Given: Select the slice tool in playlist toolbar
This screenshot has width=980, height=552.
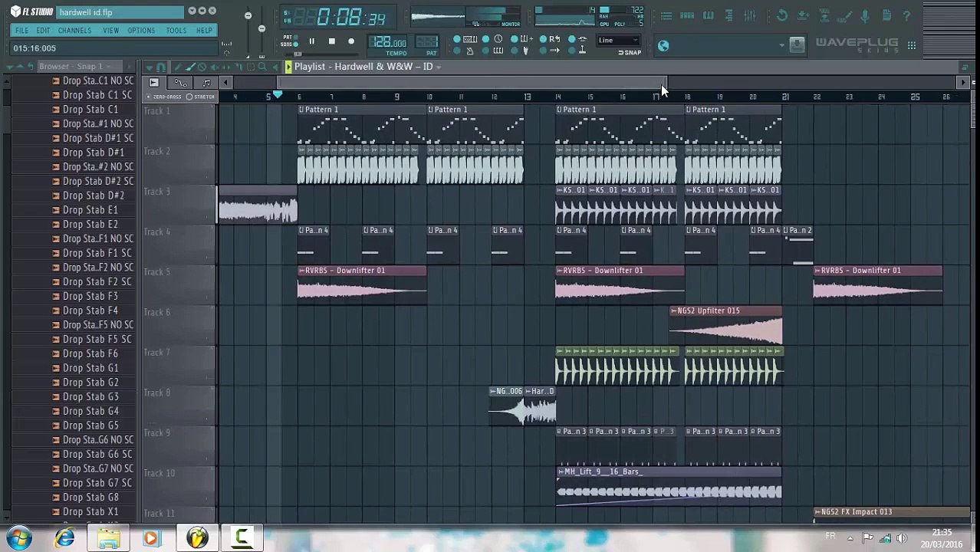Looking at the screenshot, I should tap(239, 67).
